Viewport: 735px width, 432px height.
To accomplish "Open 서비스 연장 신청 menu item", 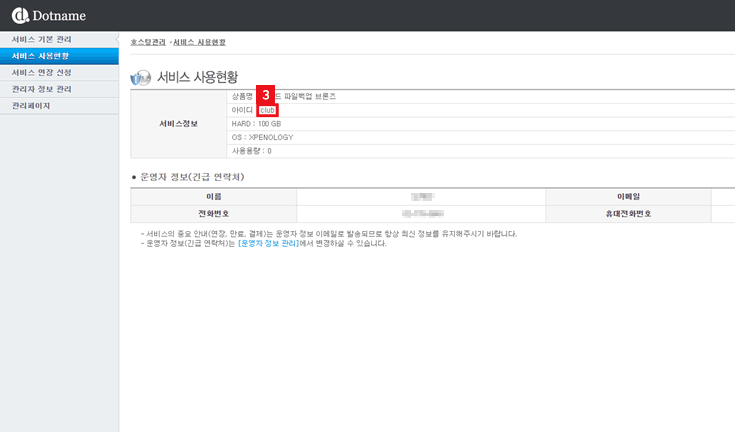I will [41, 72].
